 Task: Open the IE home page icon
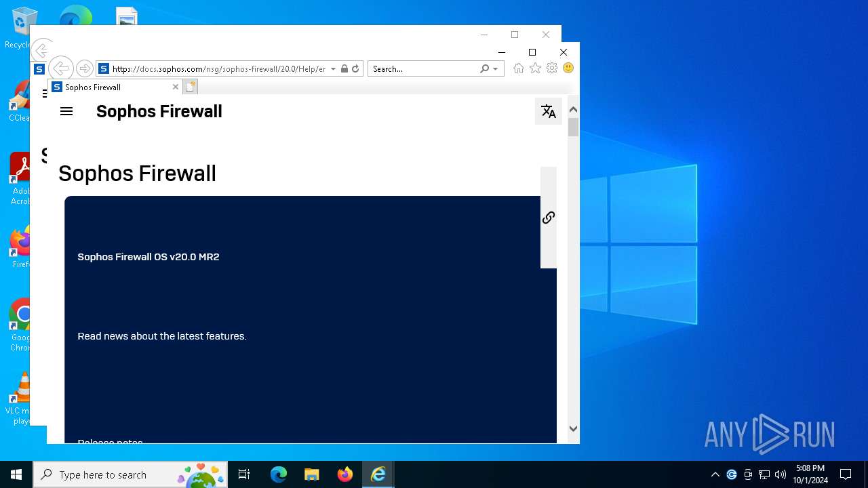coord(519,68)
